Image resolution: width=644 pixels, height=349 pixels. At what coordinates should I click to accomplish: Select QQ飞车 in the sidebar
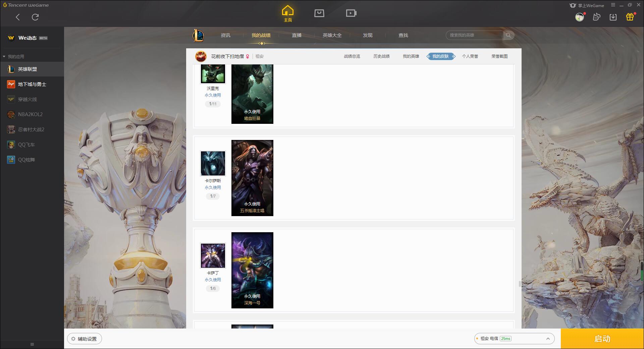coord(32,145)
